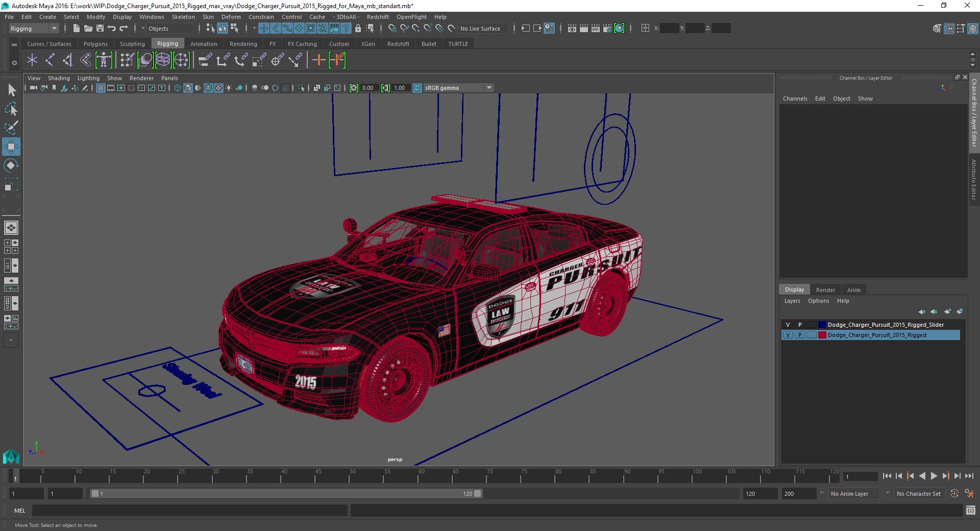
Task: Toggle the viewport grid display
Action: [101, 88]
